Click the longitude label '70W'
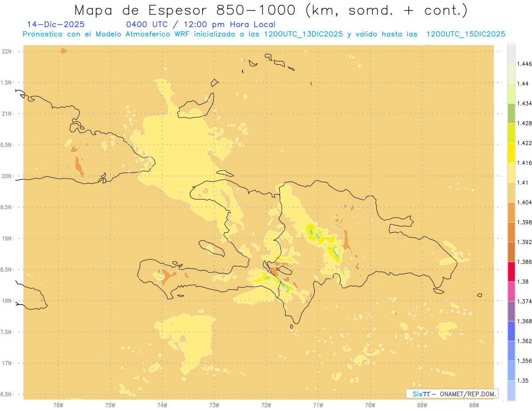 coord(370,405)
